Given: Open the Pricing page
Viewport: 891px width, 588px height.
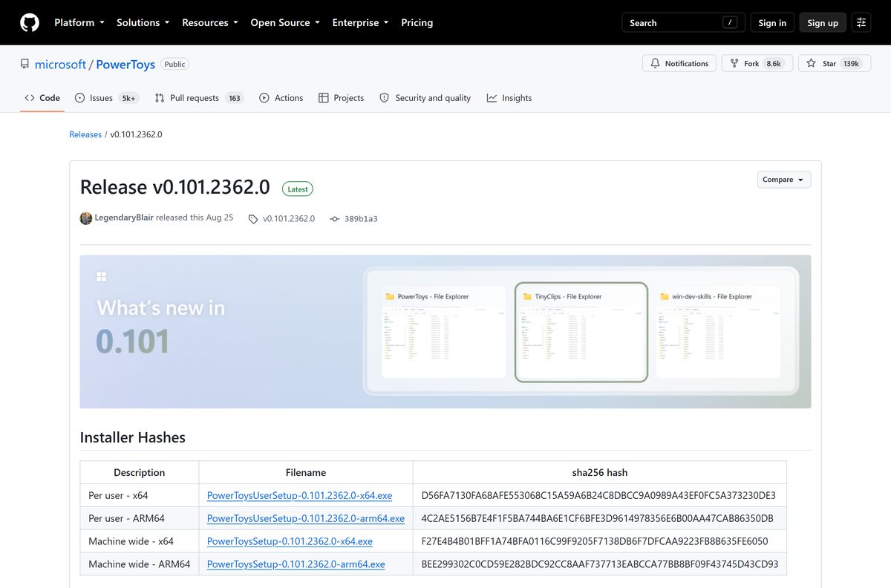Looking at the screenshot, I should pyautogui.click(x=417, y=22).
